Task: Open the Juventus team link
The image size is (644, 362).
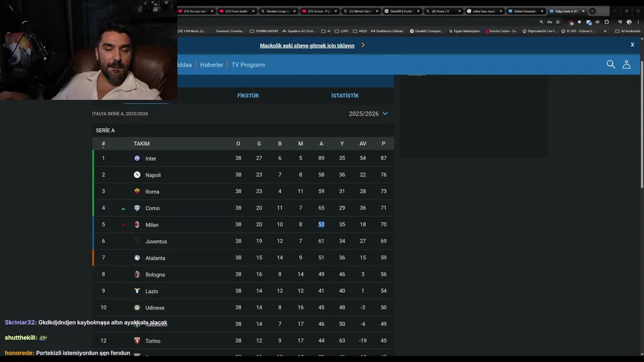Action: 156,241
